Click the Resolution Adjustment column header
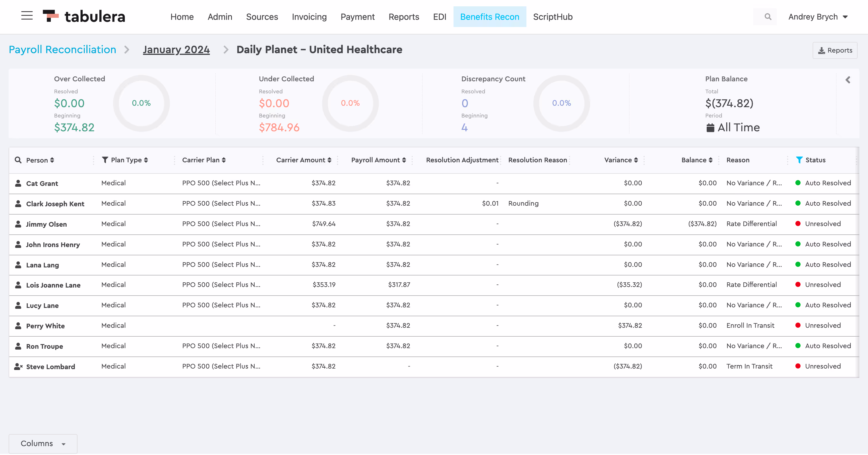The width and height of the screenshot is (868, 455). click(462, 160)
